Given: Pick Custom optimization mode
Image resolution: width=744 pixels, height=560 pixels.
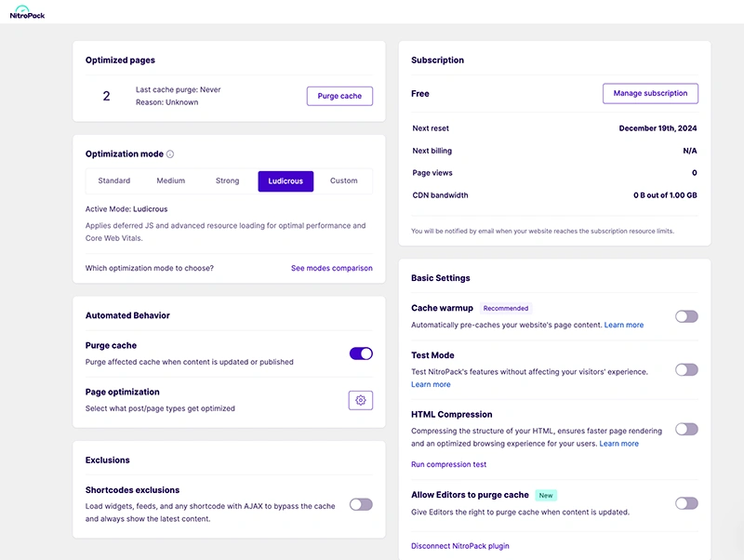Looking at the screenshot, I should point(343,180).
